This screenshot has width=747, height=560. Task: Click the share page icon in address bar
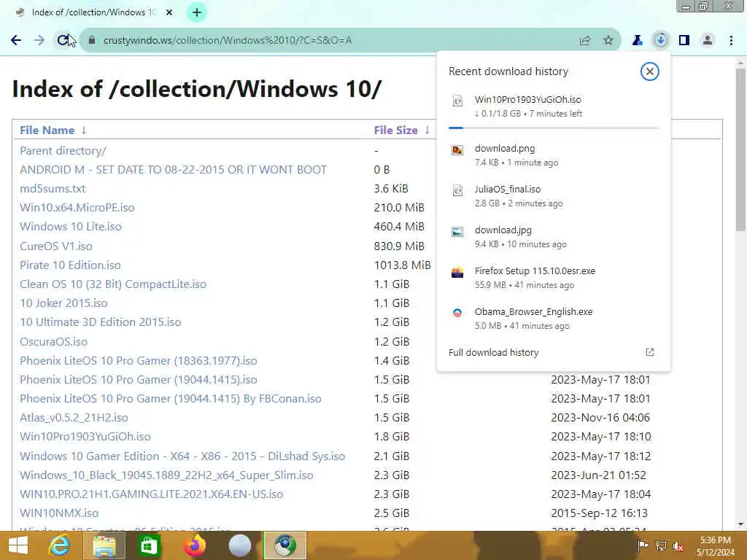585,41
